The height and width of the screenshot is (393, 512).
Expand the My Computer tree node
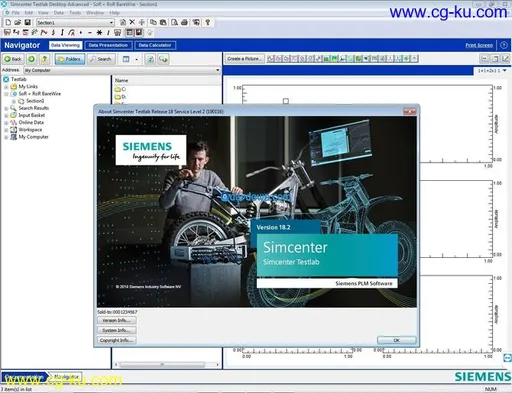click(6, 137)
